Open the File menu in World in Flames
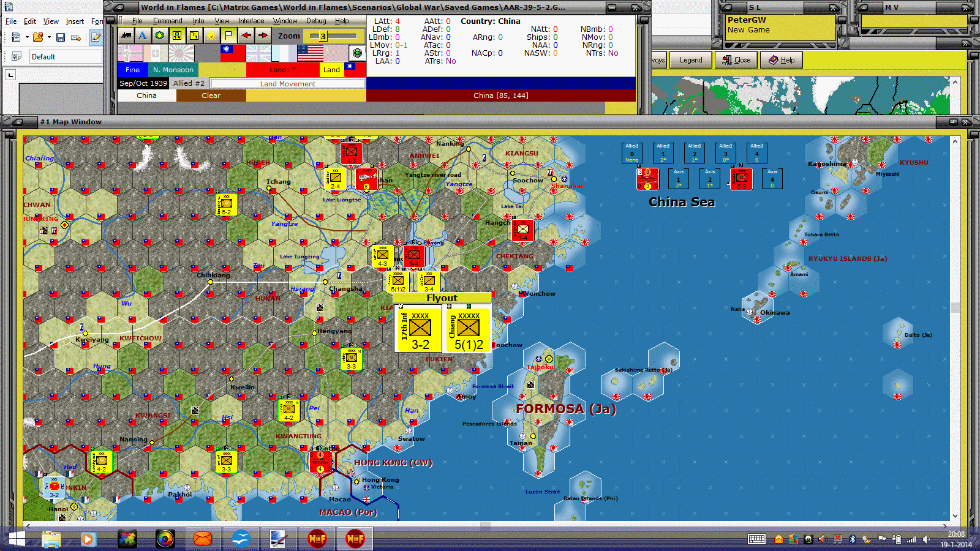Viewport: 980px width, 551px height. click(x=137, y=21)
